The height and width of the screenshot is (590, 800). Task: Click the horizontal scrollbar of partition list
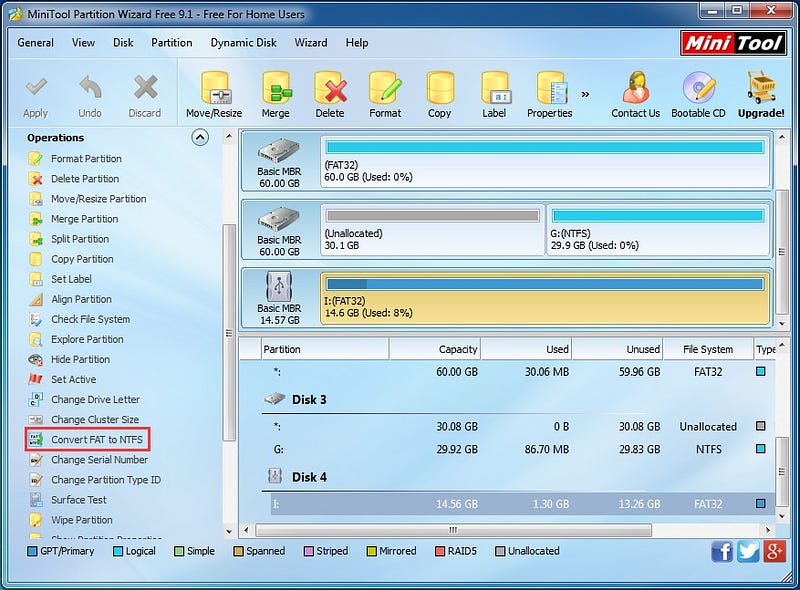point(453,530)
